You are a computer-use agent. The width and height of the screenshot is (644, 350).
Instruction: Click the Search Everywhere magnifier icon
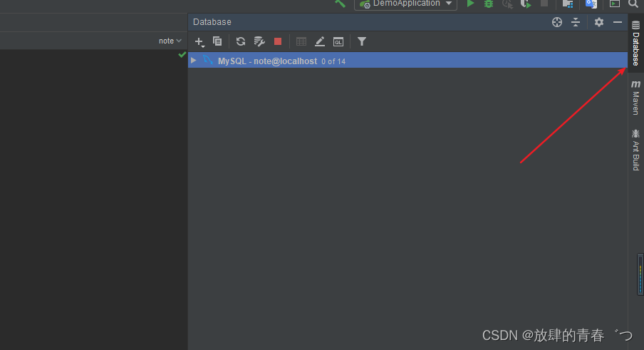click(x=633, y=4)
